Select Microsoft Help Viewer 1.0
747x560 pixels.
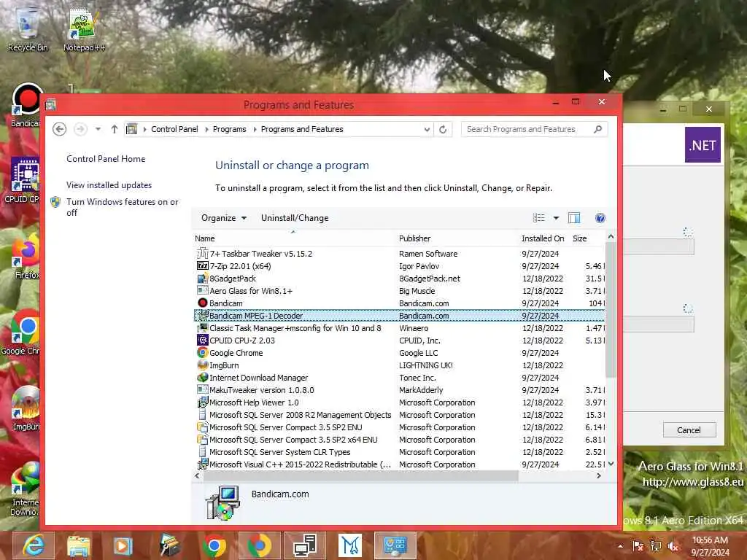(x=399, y=402)
